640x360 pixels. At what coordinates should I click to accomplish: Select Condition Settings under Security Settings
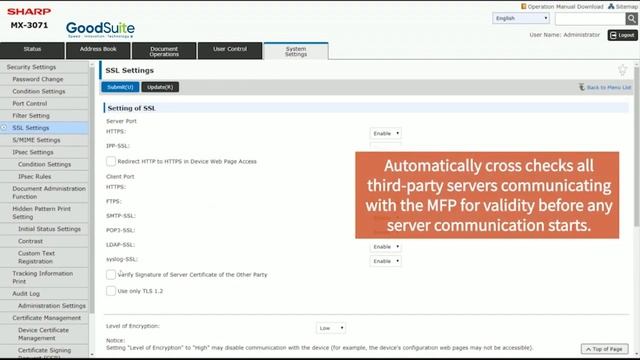(44, 91)
